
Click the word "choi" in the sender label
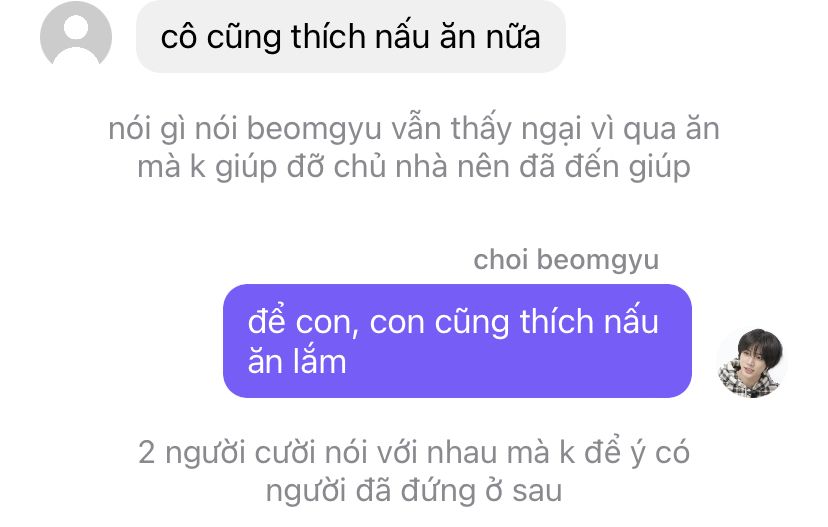click(501, 260)
